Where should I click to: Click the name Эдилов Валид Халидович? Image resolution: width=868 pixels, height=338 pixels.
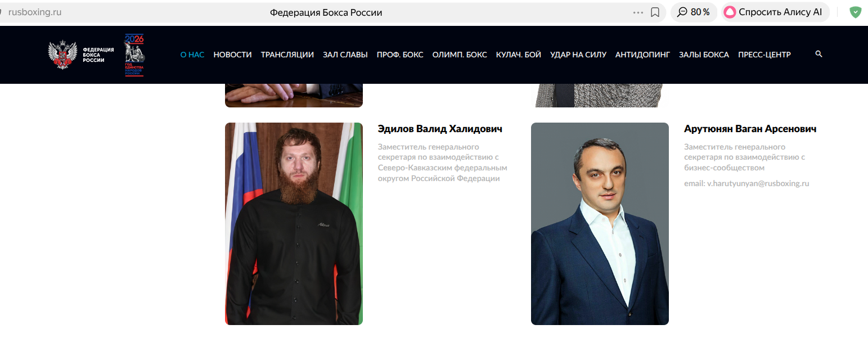click(x=440, y=129)
